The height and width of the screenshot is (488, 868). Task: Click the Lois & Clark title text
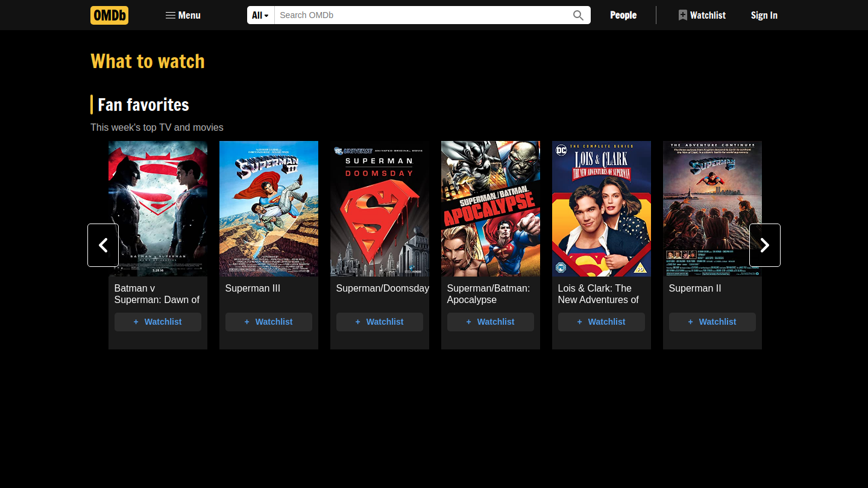598,294
